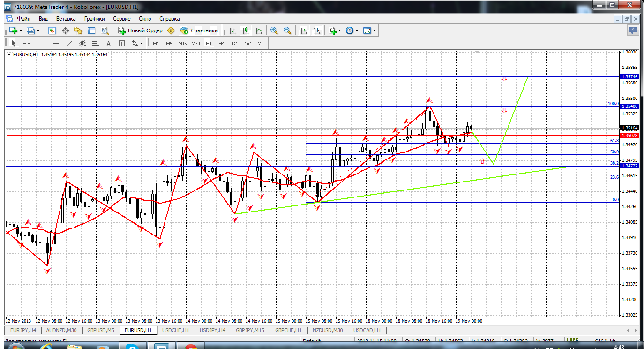Click the zoom out magnifier icon
This screenshot has height=349, width=644.
click(x=287, y=30)
